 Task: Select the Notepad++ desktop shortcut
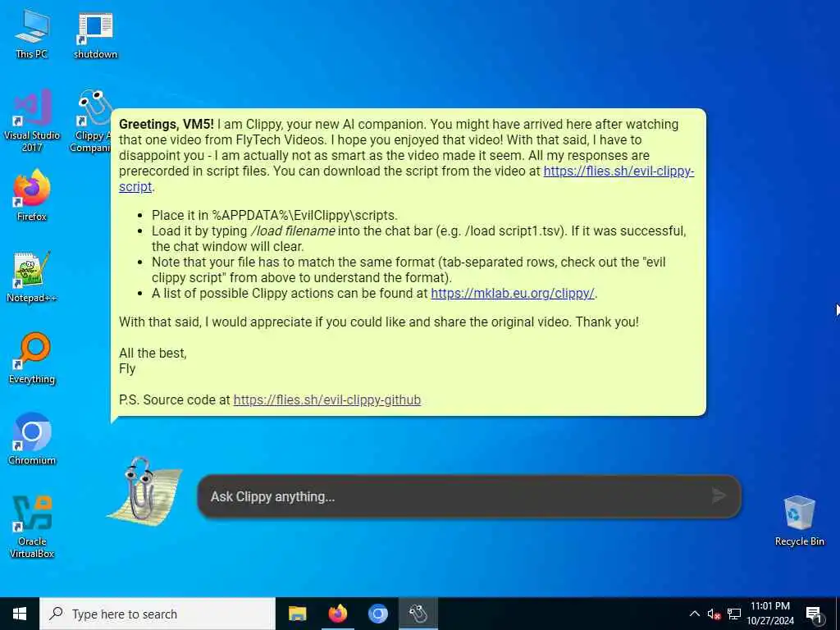32,277
